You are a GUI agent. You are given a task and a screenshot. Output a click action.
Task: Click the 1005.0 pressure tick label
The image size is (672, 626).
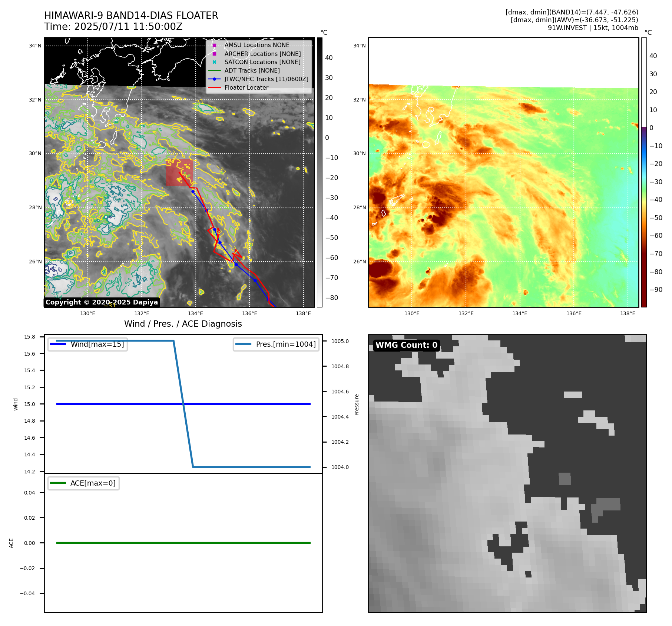click(340, 341)
